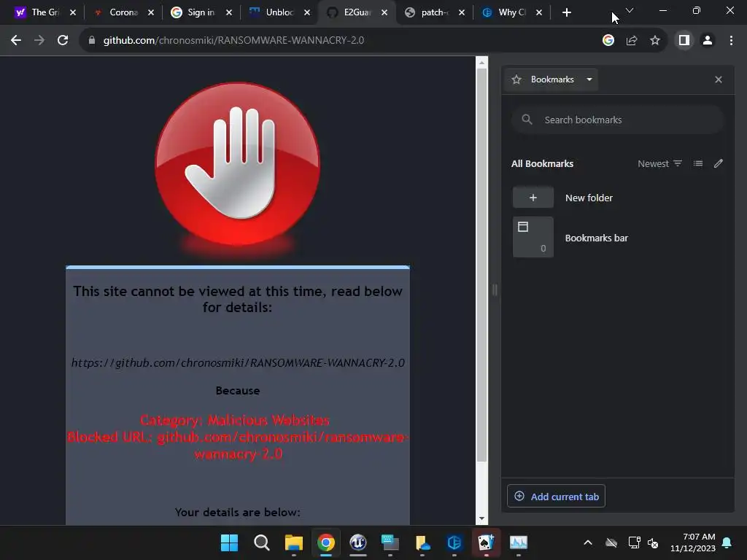This screenshot has height=560, width=747.
Task: Click the blocked RANSOMWARE-WANNACRY-2.0 URL text
Action: pyautogui.click(x=238, y=363)
